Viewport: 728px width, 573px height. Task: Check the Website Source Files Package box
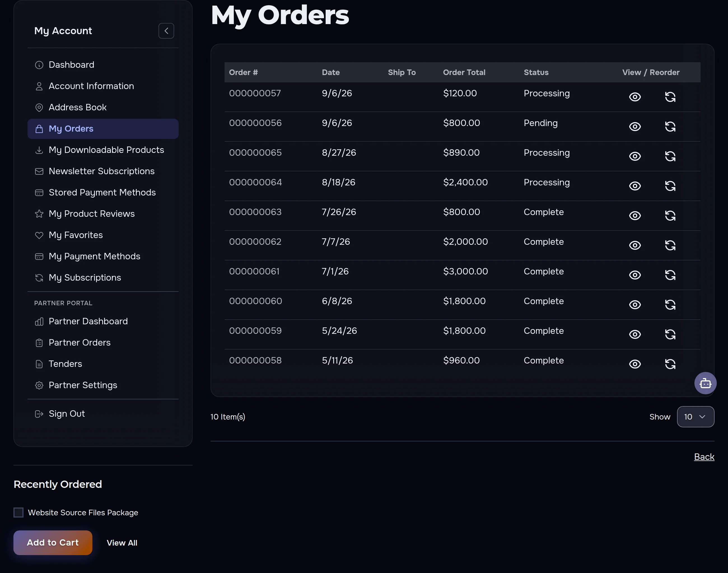18,512
